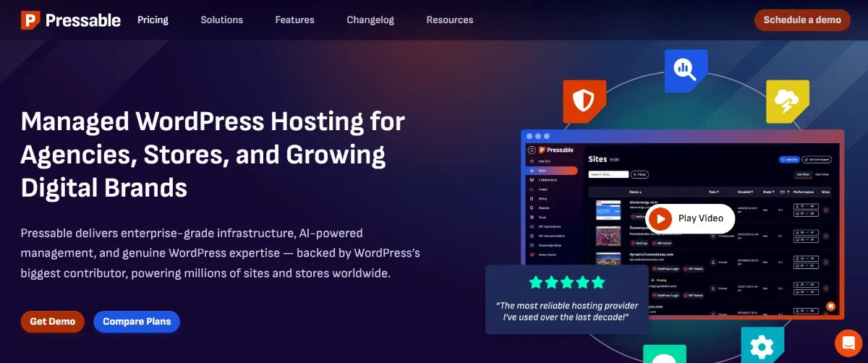Screen dimensions: 868x363
Task: Open the Solutions menu
Action: click(222, 20)
